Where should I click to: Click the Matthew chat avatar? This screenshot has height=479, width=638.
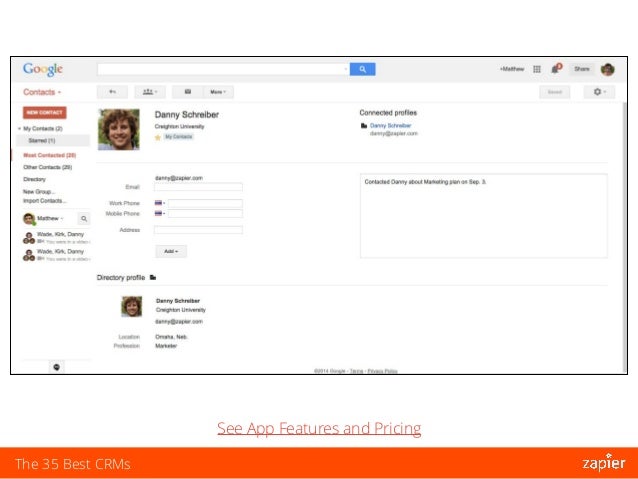[29, 219]
